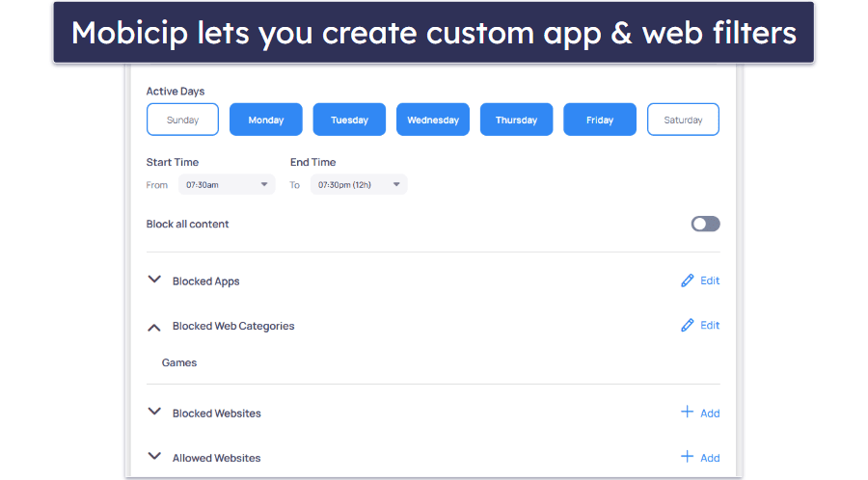Open the End Time 07:30pm dropdown

point(359,185)
